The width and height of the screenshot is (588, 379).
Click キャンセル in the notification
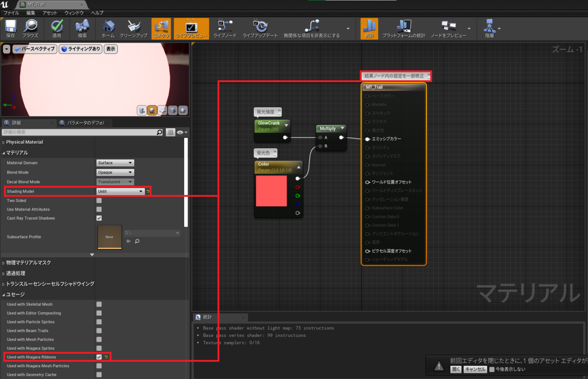[x=475, y=369]
